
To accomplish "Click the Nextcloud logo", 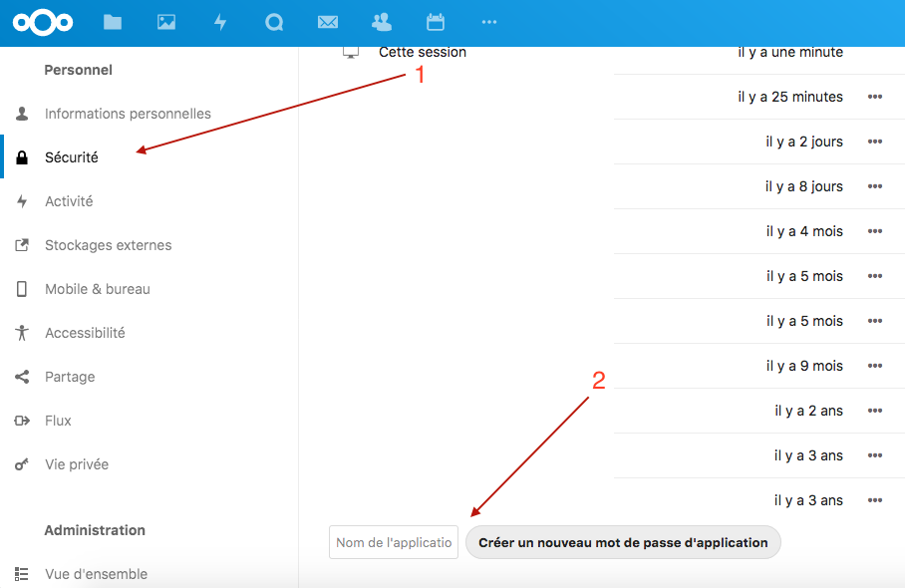I will click(43, 22).
